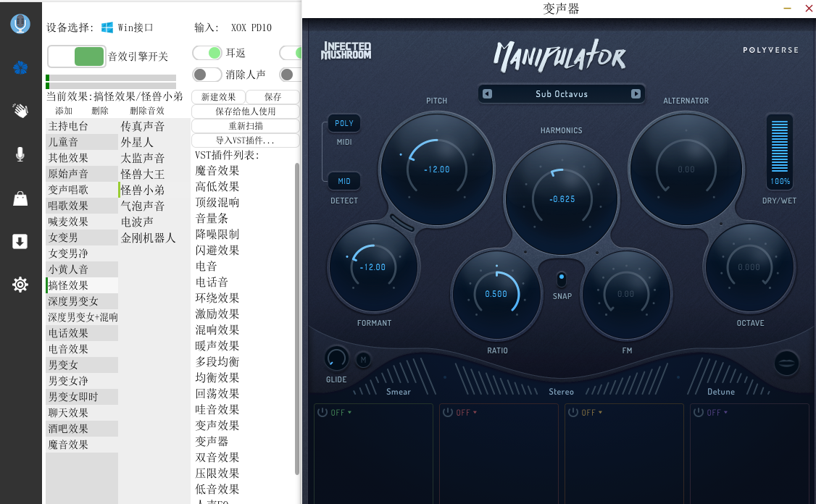Open the Win接口 device selection
Viewport: 816px width, 504px height.
coord(136,28)
